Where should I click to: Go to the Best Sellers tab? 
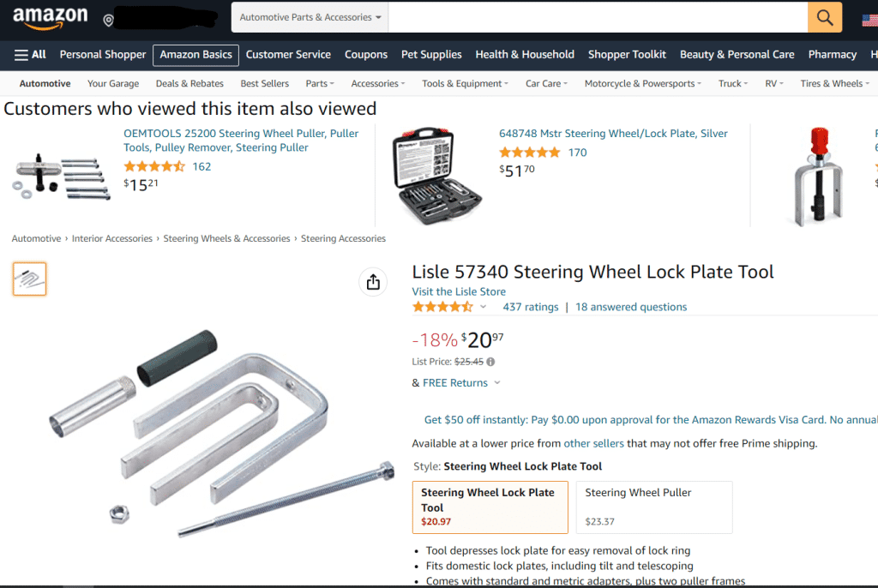click(x=265, y=84)
